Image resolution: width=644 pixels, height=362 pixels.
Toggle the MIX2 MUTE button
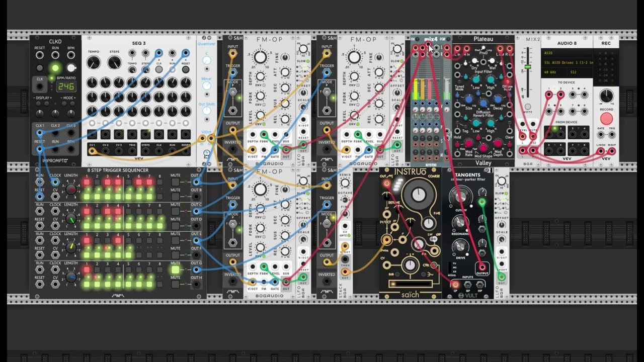point(528,107)
